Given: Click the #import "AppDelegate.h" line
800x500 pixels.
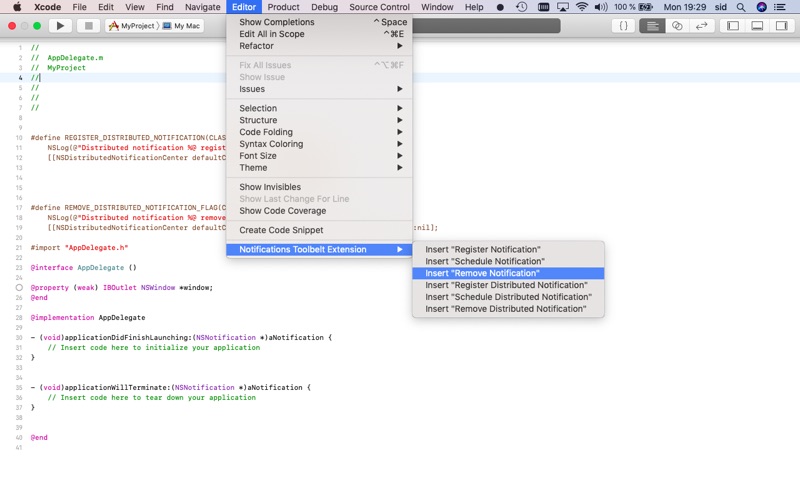Looking at the screenshot, I should pyautogui.click(x=79, y=247).
